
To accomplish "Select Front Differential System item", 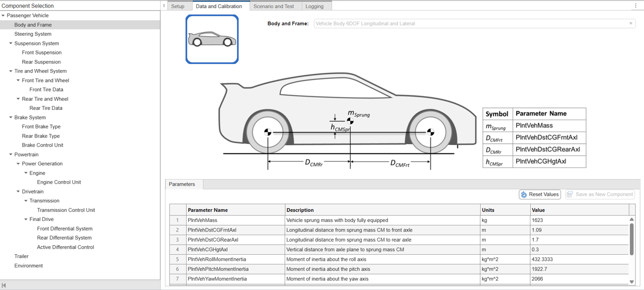I will (x=65, y=229).
